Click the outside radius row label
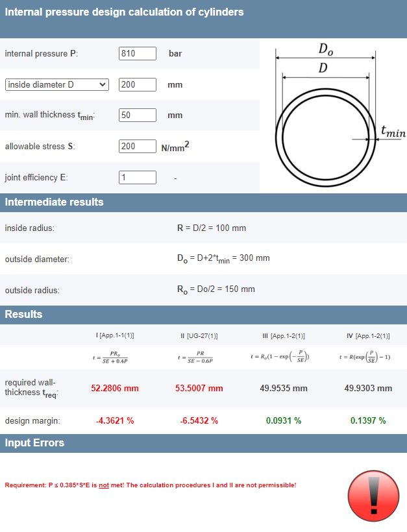This screenshot has height=532, width=407. [32, 291]
